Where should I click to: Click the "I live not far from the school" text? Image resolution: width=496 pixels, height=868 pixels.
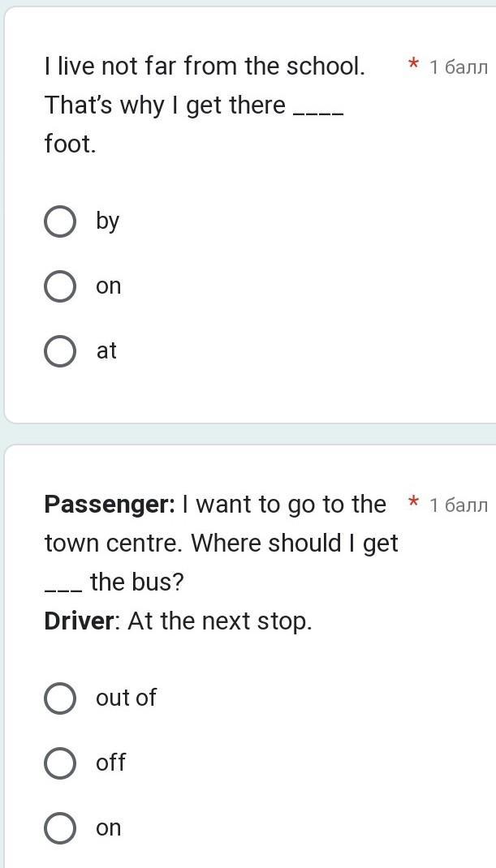click(205, 67)
